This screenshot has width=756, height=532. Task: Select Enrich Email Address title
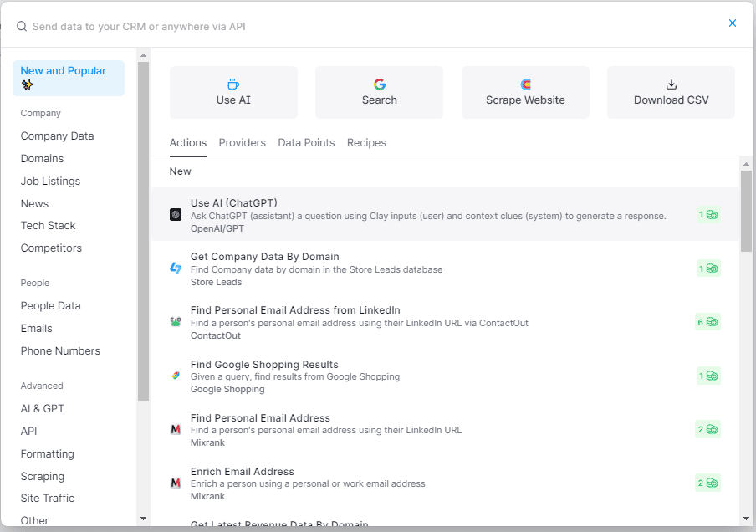click(242, 472)
